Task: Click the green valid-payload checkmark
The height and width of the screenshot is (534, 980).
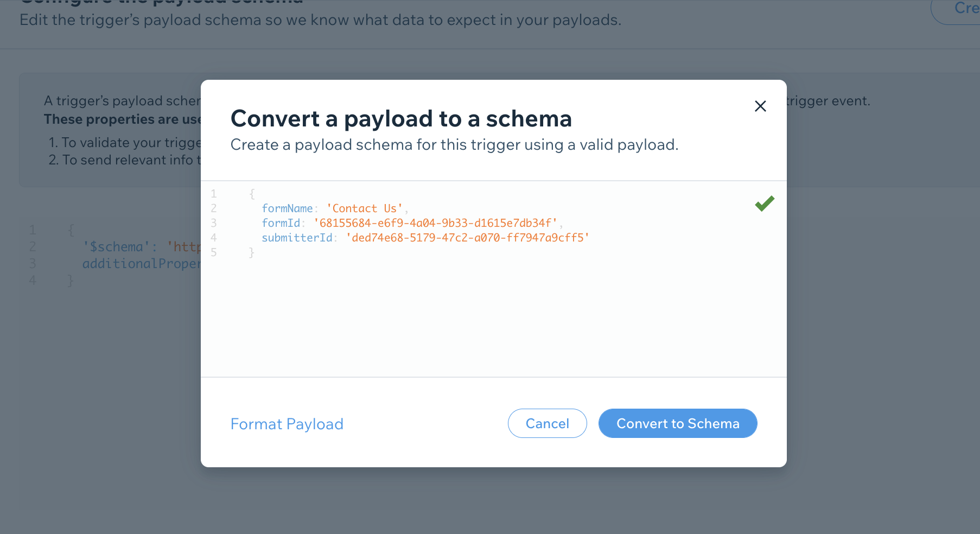Action: (765, 204)
